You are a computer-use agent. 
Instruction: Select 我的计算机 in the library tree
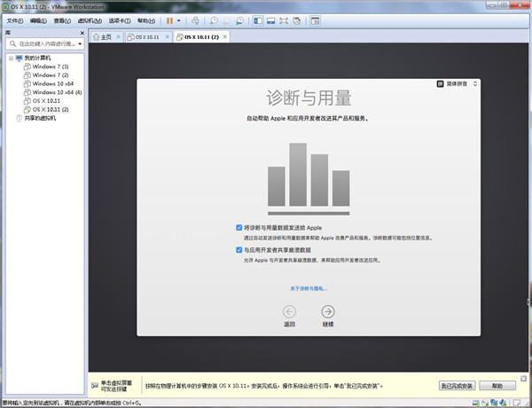point(37,58)
